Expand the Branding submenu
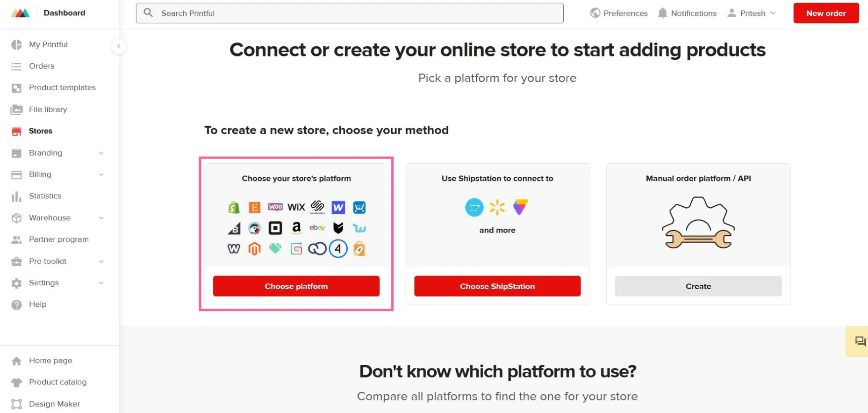Viewport: 868px width, 413px height. tap(101, 153)
